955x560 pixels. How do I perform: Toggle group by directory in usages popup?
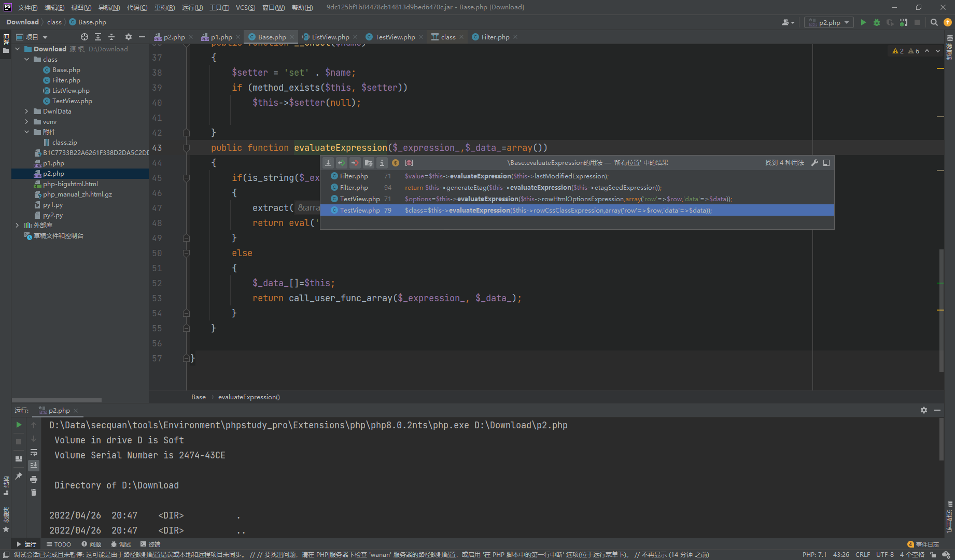click(x=369, y=163)
